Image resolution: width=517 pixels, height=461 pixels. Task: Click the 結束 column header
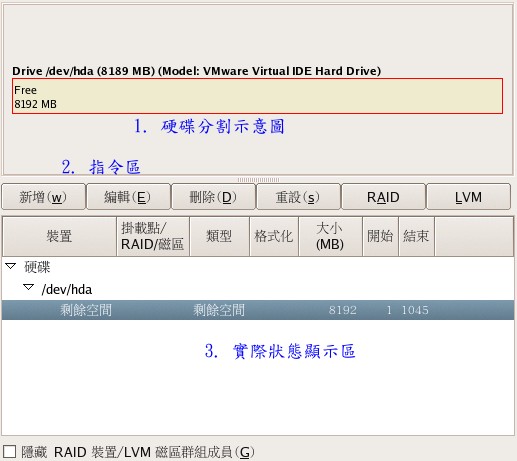(x=416, y=236)
